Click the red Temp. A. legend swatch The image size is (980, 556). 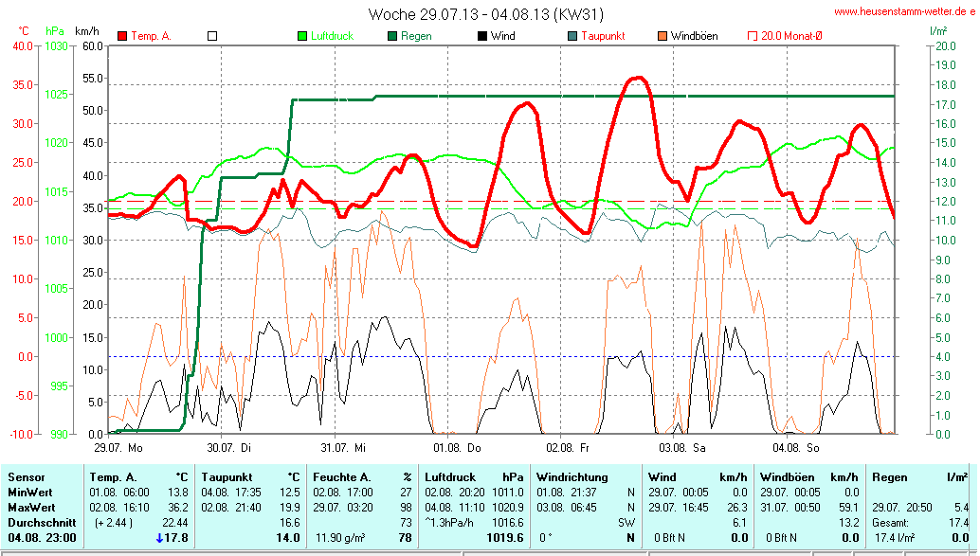(122, 36)
